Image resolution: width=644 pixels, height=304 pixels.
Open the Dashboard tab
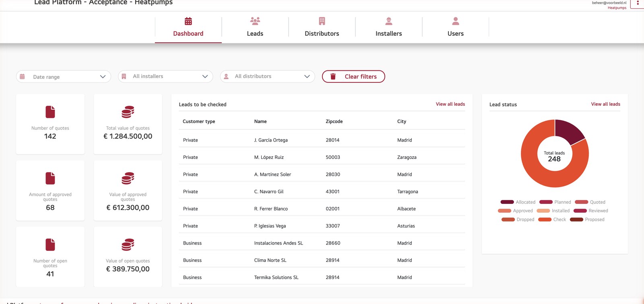click(188, 27)
